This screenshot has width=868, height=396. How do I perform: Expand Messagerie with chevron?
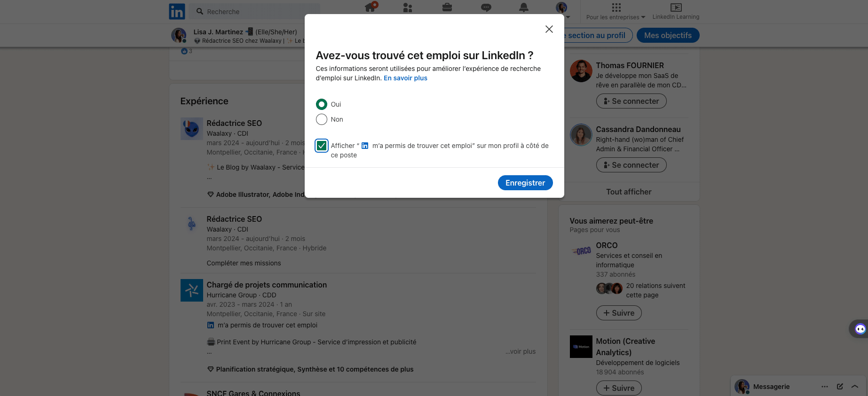tap(855, 387)
